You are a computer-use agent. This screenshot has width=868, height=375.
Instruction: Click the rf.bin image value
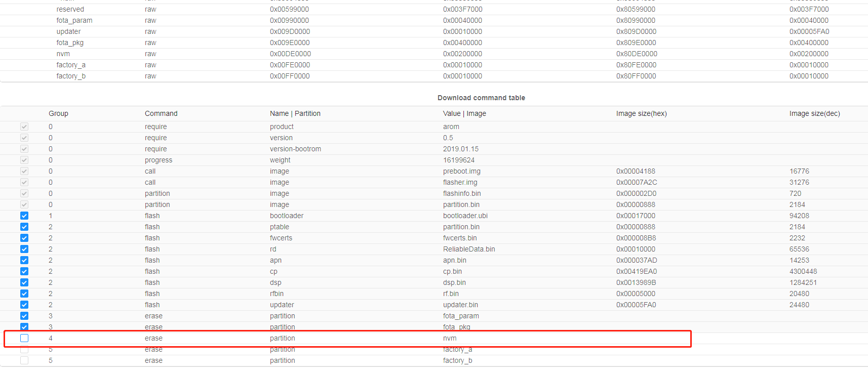tap(451, 294)
